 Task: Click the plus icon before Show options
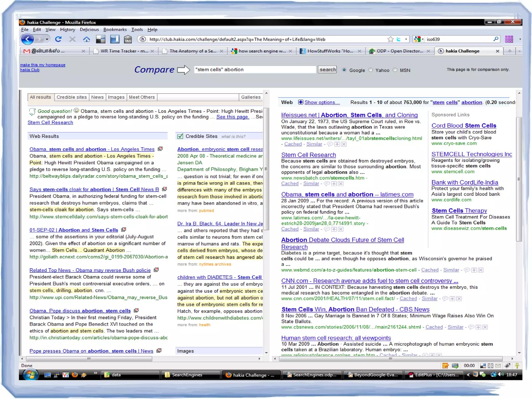click(301, 102)
